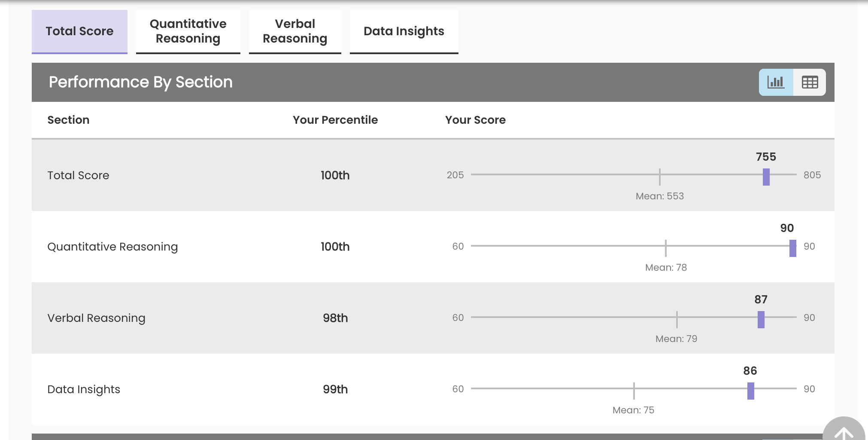This screenshot has width=868, height=440.
Task: Click the Quantitative Reasoning mean 78 tick
Action: tap(666, 248)
